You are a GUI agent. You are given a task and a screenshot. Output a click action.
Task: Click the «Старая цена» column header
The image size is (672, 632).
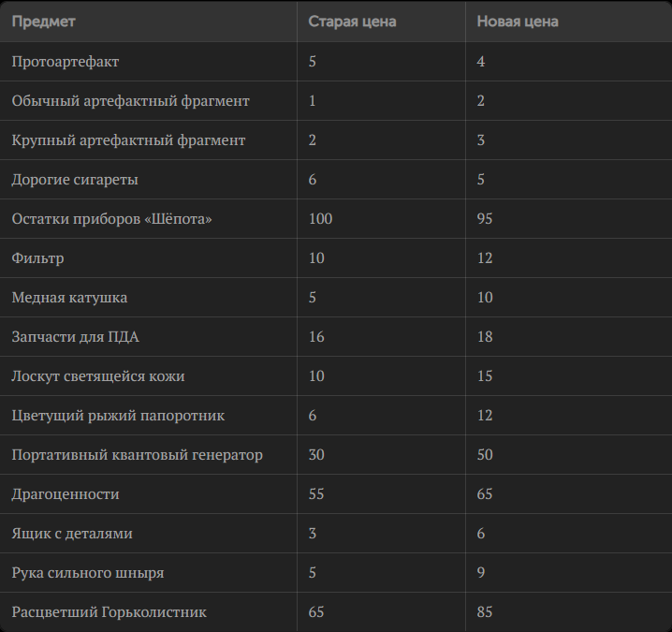click(x=352, y=22)
